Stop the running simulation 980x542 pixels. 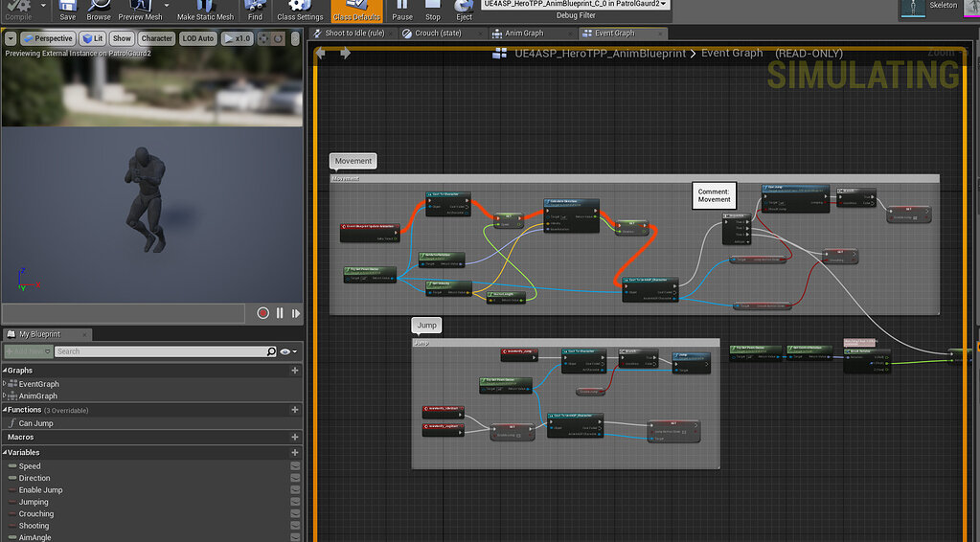tap(433, 10)
